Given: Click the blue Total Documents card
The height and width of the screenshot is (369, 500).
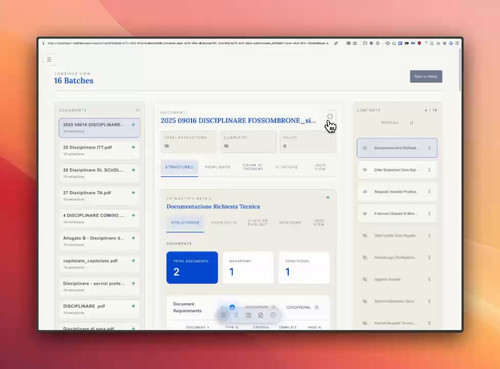Looking at the screenshot, I should pos(192,268).
